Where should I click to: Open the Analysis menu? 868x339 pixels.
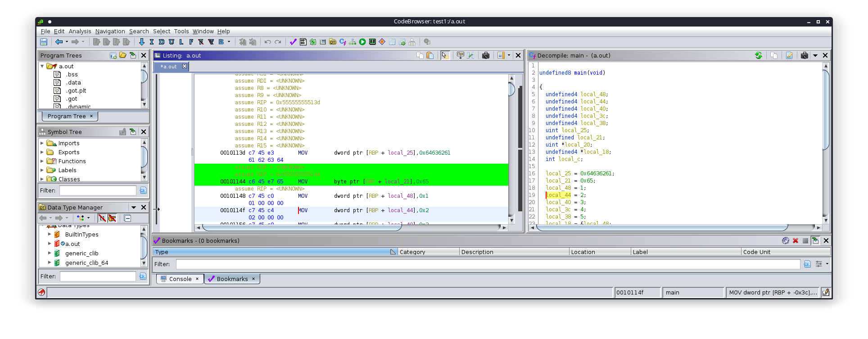[x=80, y=31]
